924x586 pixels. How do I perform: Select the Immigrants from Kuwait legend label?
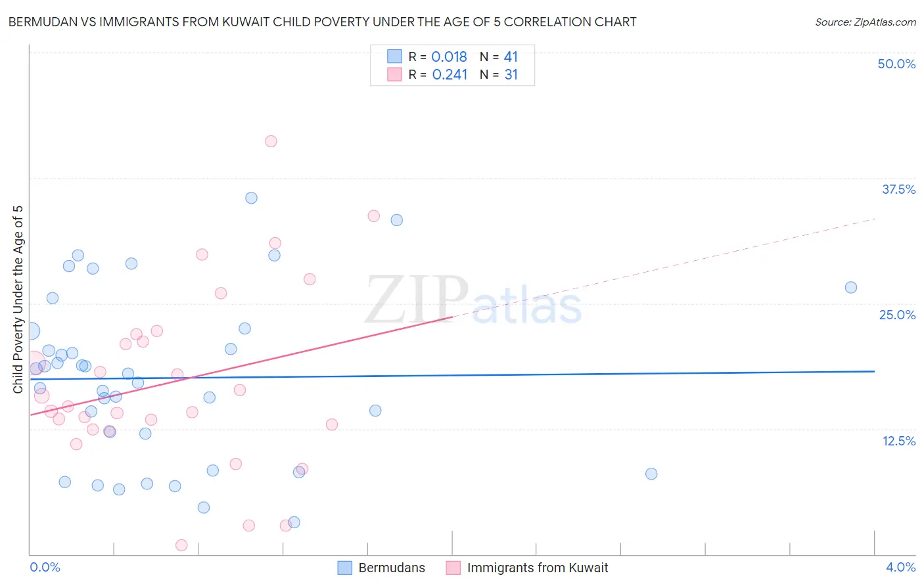[538, 568]
